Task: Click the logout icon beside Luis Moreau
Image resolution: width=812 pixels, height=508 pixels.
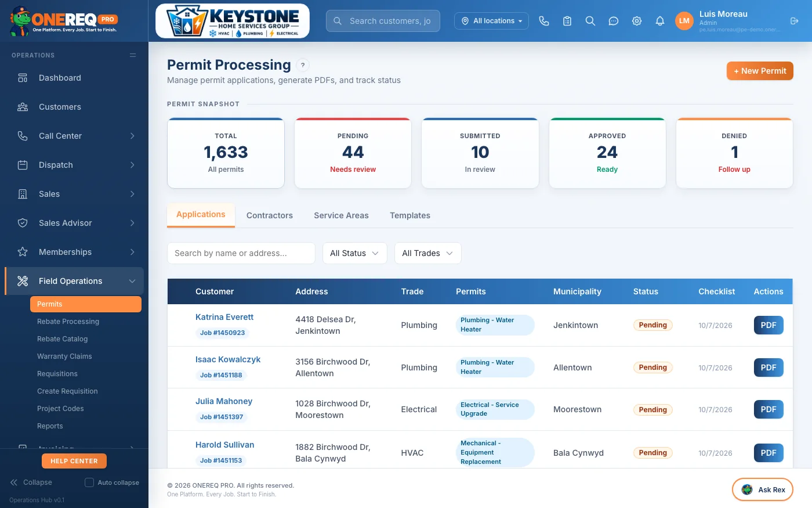Action: pyautogui.click(x=795, y=21)
